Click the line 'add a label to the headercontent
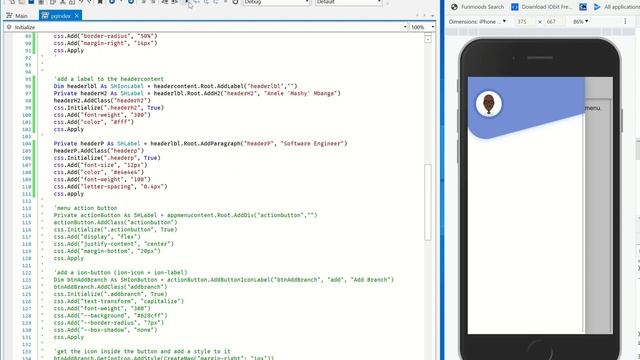This screenshot has width=640, height=360. coord(109,79)
